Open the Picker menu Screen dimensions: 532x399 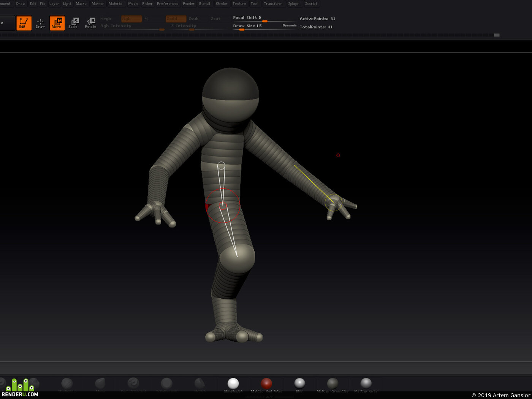(147, 4)
